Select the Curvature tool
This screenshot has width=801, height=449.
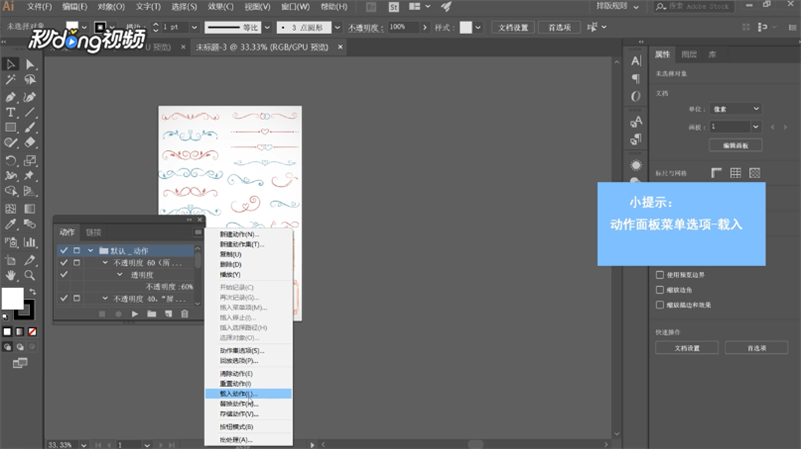(x=30, y=97)
